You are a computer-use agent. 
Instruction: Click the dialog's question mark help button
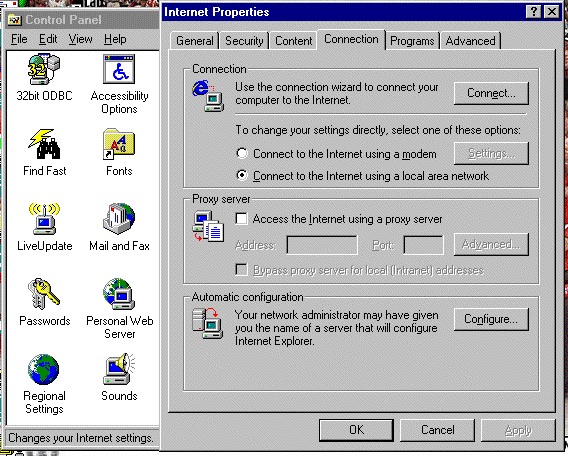534,12
